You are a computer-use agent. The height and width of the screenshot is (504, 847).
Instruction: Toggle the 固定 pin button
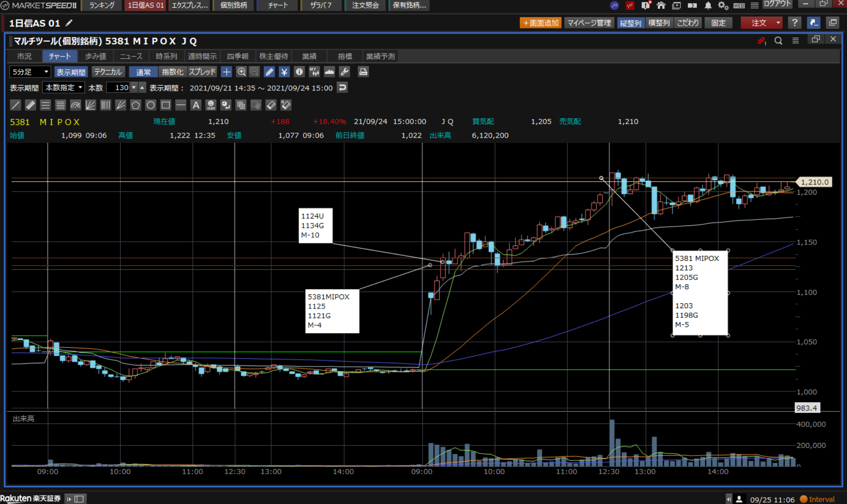(718, 23)
